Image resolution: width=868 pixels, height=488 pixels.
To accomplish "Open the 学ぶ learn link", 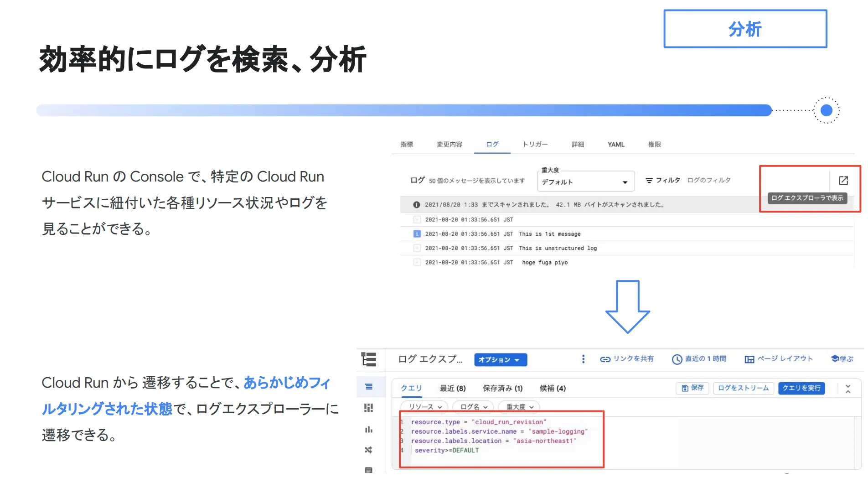I will tap(842, 359).
